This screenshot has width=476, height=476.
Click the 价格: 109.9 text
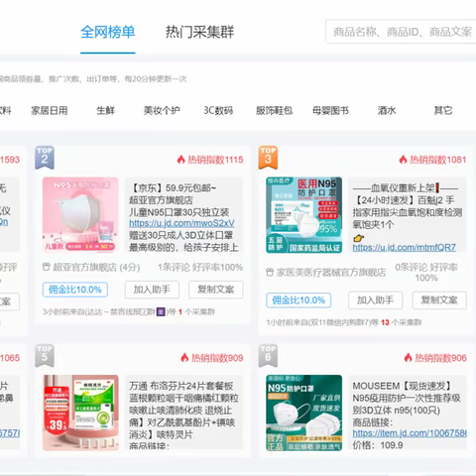(378, 445)
